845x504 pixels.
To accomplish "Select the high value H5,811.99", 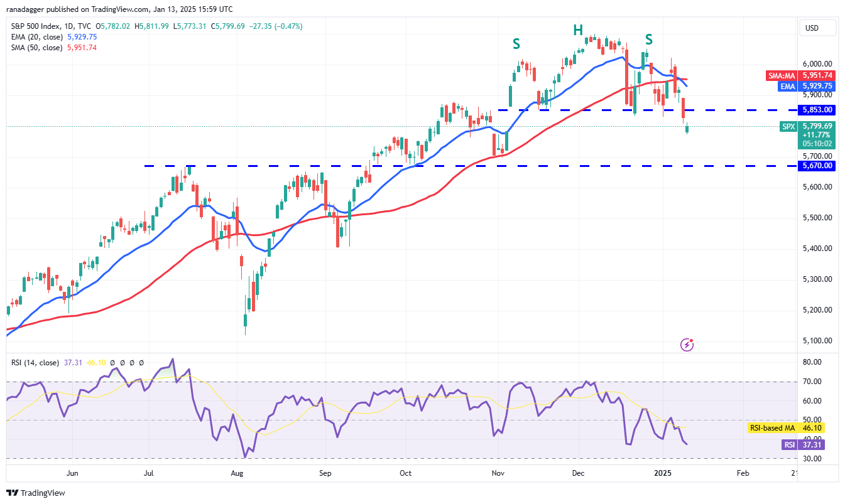I will [x=153, y=26].
